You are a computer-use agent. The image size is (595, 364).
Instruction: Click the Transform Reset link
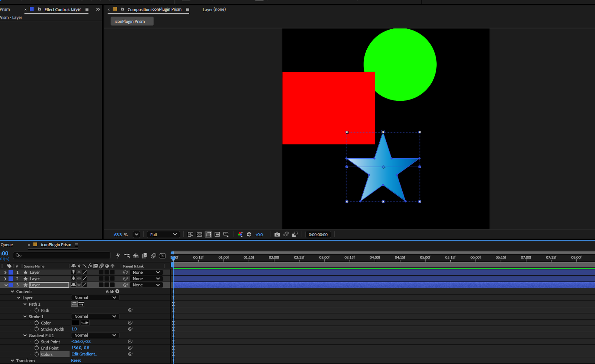pyautogui.click(x=76, y=360)
